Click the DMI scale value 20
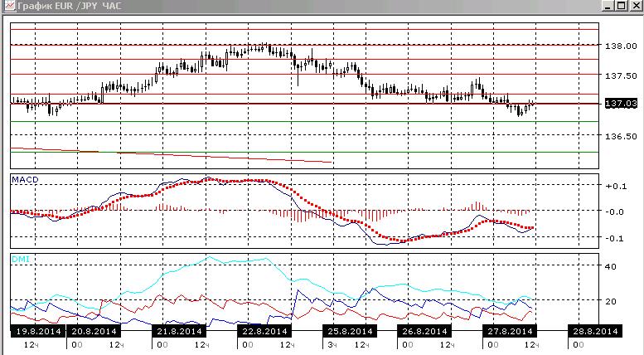The height and width of the screenshot is (355, 644). 611,301
